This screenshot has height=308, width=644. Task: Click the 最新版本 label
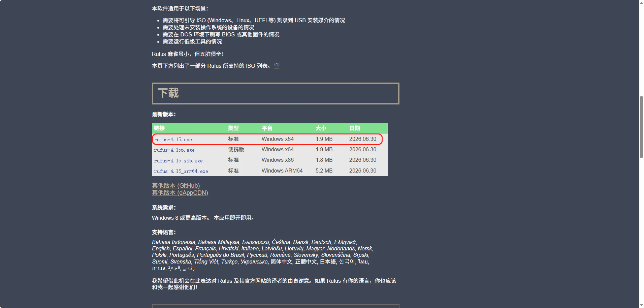point(164,114)
